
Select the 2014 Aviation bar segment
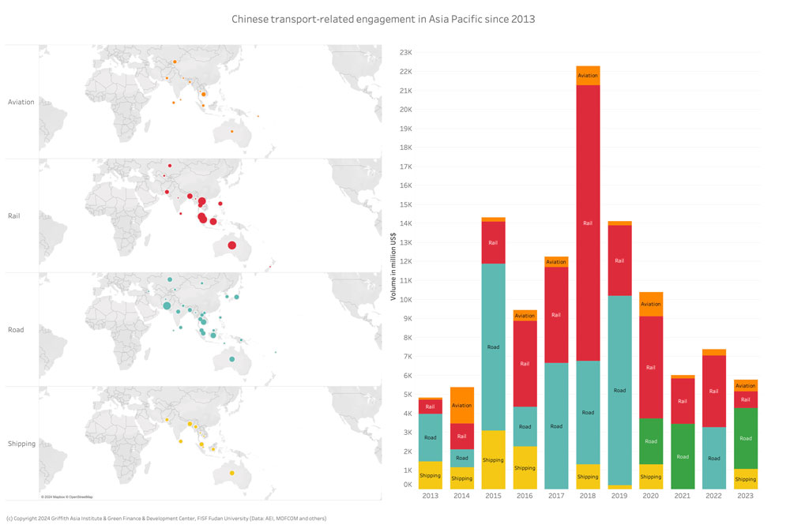click(461, 405)
